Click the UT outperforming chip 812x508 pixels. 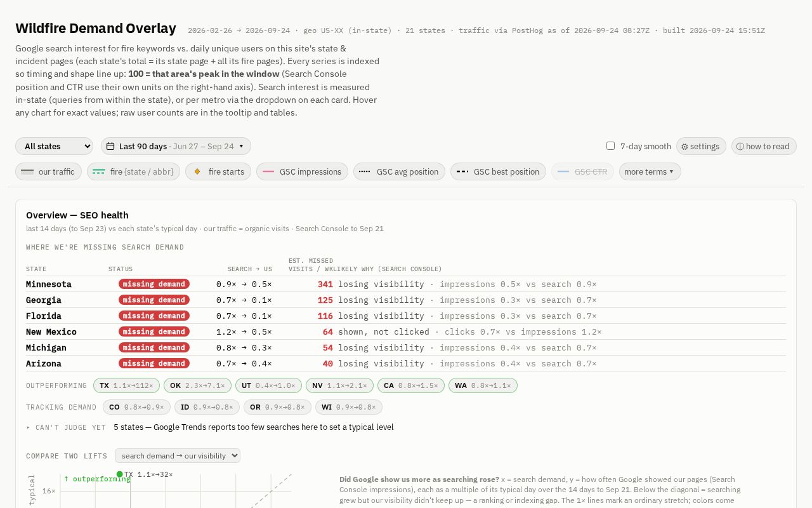pos(268,385)
